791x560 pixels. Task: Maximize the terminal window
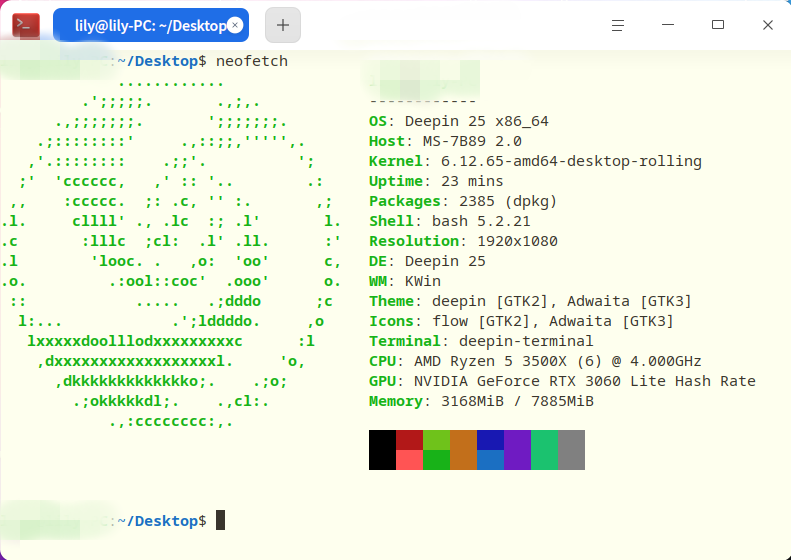click(718, 25)
